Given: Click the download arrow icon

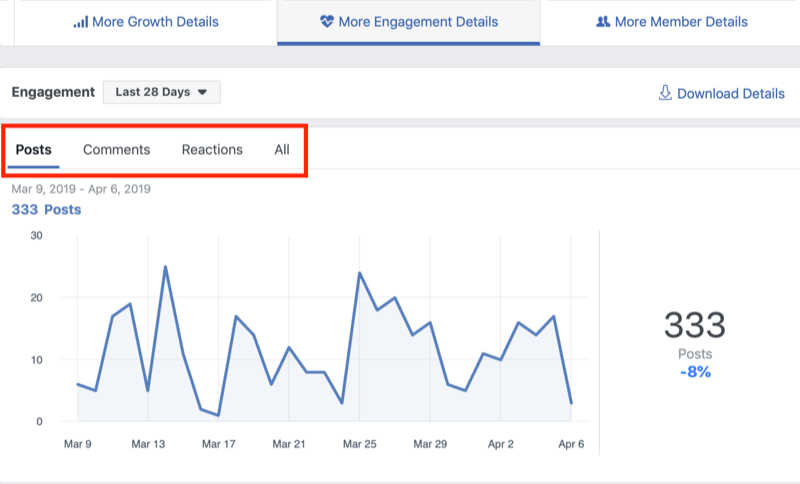Looking at the screenshot, I should [x=664, y=93].
